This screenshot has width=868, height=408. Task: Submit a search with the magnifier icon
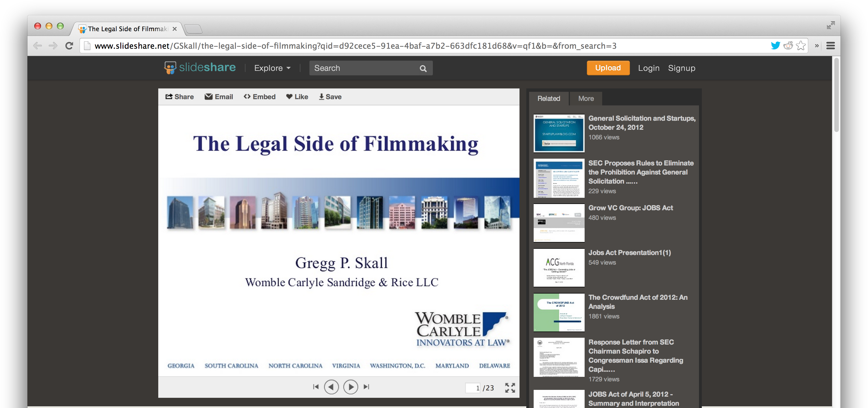(x=423, y=68)
